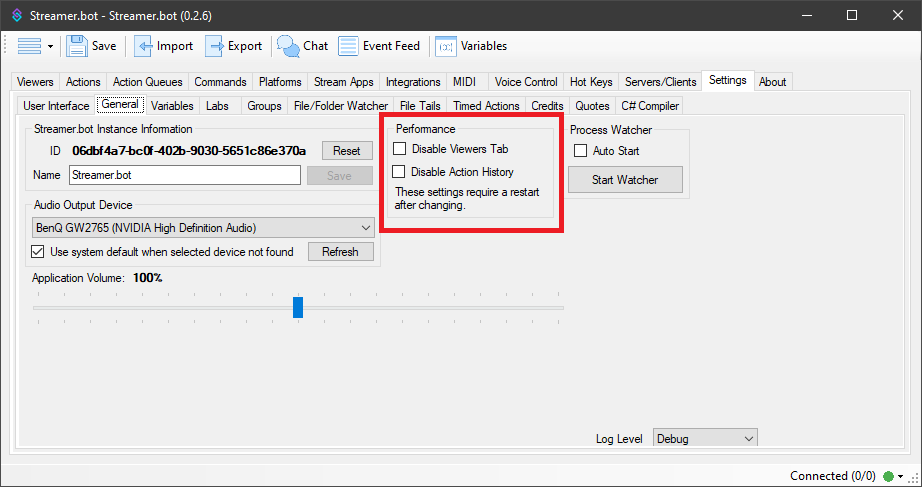Expand the main menu dropdown arrow
The height and width of the screenshot is (488, 922).
click(51, 46)
